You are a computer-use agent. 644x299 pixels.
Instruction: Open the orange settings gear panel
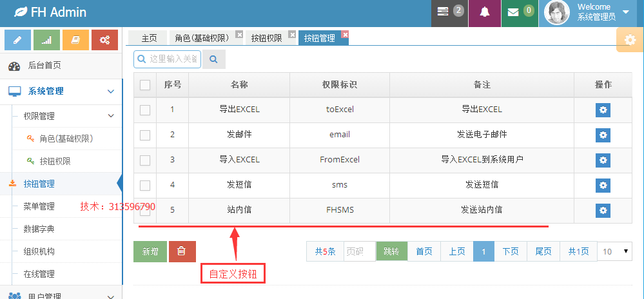[630, 40]
